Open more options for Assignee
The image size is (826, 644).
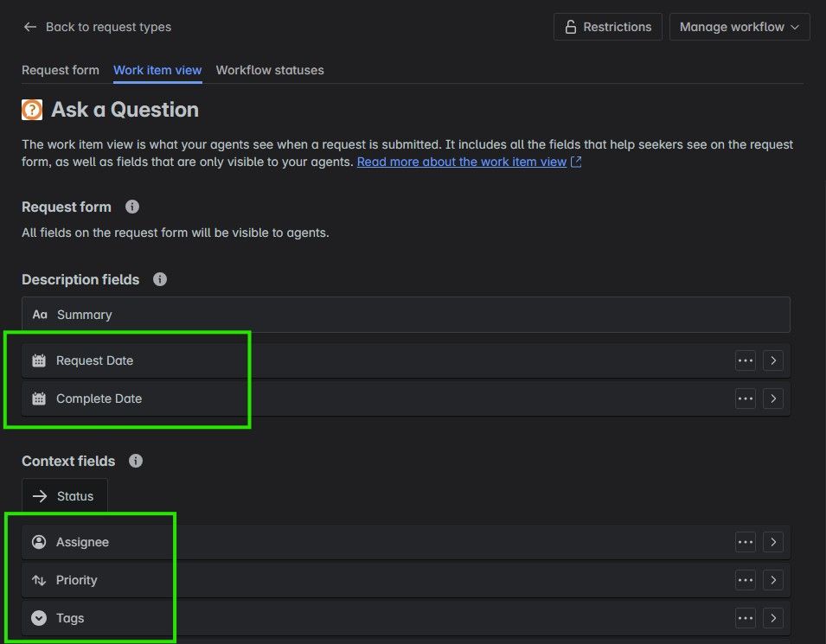746,542
